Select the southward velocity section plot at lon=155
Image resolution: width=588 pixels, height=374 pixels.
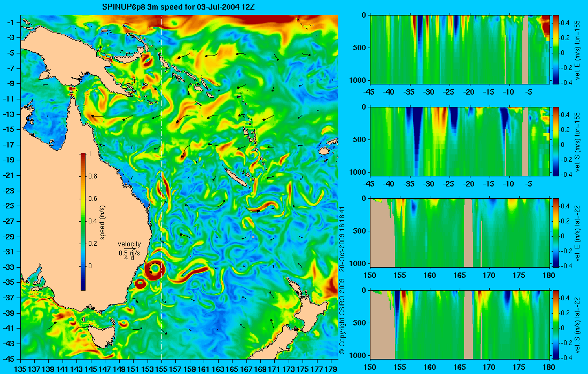[x=460, y=141]
